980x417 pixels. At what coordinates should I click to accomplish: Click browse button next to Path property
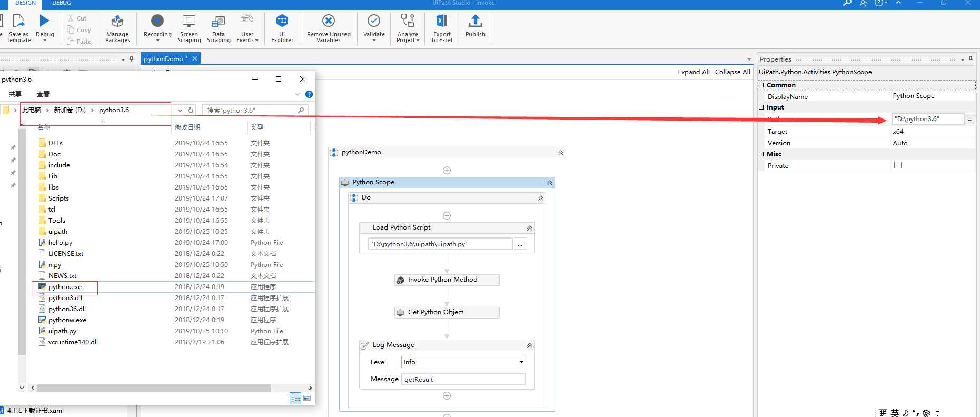[x=970, y=120]
